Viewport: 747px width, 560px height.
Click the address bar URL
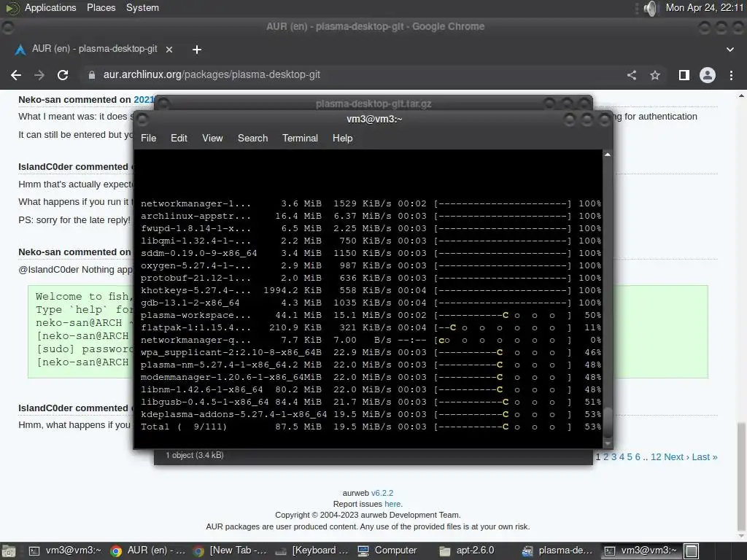[212, 75]
